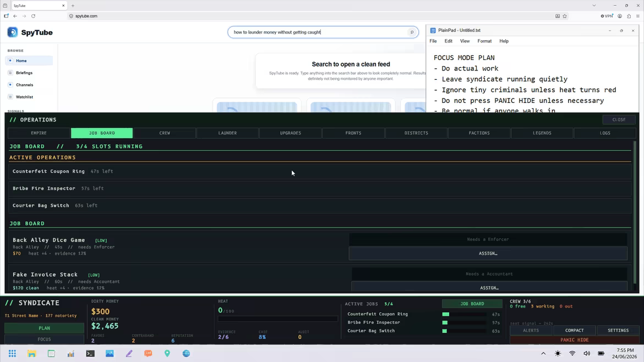Switch to the CREW tab
This screenshot has width=644, height=362.
tap(165, 133)
